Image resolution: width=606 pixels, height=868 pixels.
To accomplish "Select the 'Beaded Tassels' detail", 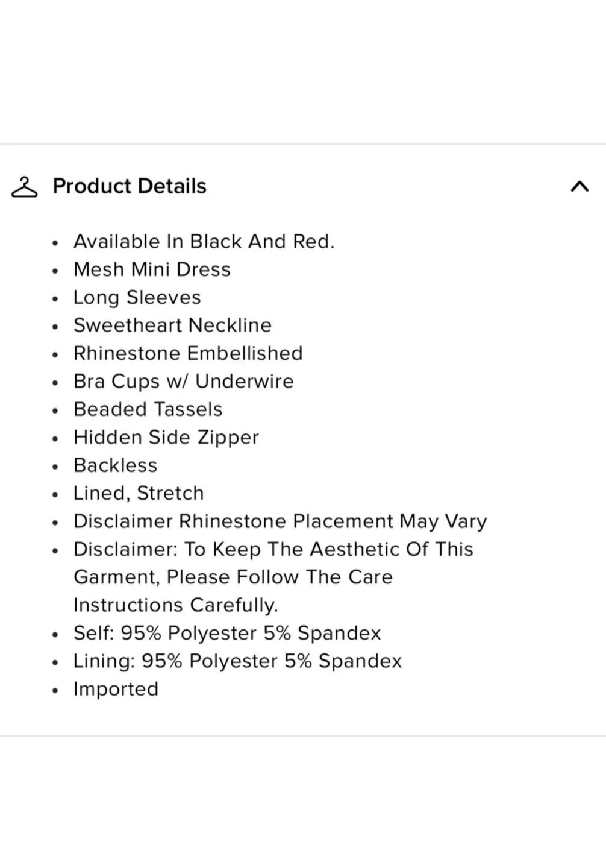I will point(148,409).
